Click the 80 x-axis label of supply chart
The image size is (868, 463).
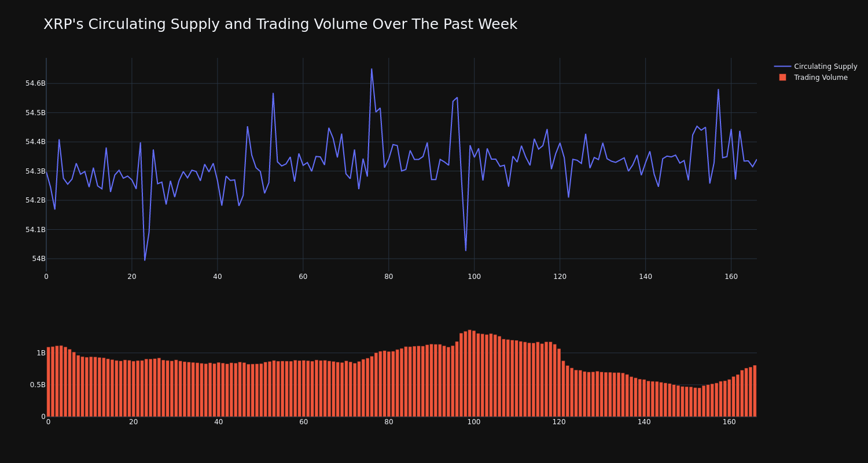click(388, 277)
